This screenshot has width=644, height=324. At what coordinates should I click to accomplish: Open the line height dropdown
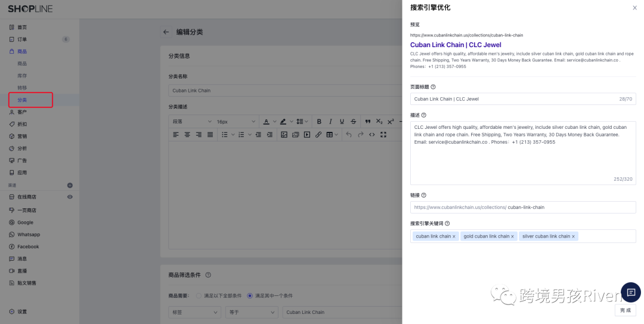coord(303,122)
